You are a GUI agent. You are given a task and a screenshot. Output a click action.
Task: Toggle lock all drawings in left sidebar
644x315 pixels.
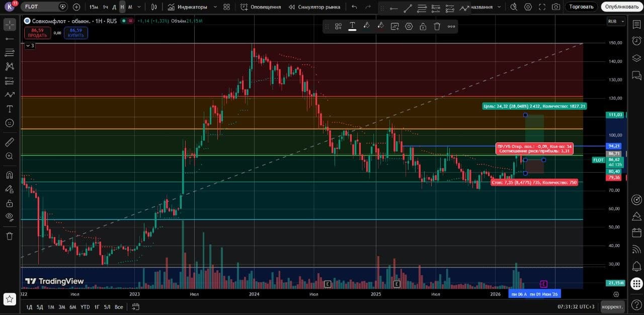(10, 203)
